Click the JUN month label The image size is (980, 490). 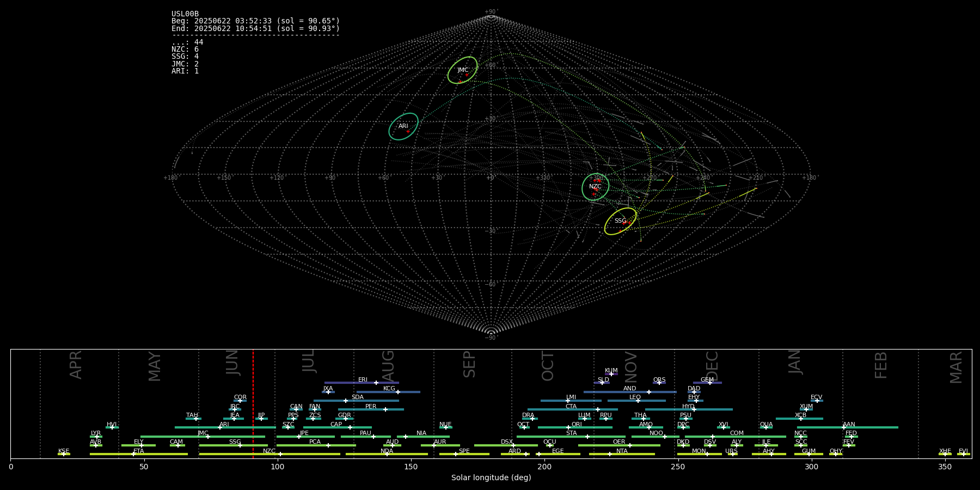232,363
